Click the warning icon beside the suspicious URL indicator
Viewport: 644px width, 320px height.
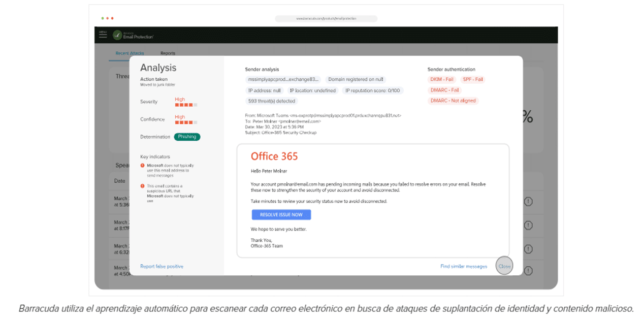(143, 186)
